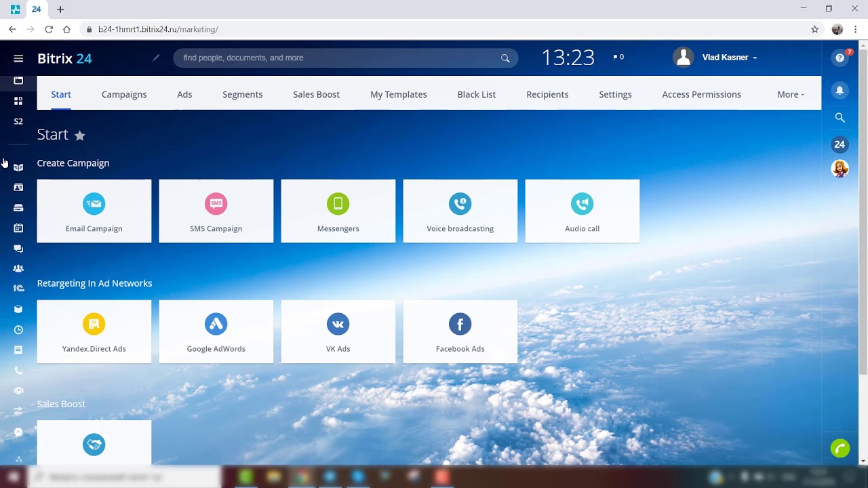Open the telephone icon in left sidebar

pyautogui.click(x=18, y=371)
